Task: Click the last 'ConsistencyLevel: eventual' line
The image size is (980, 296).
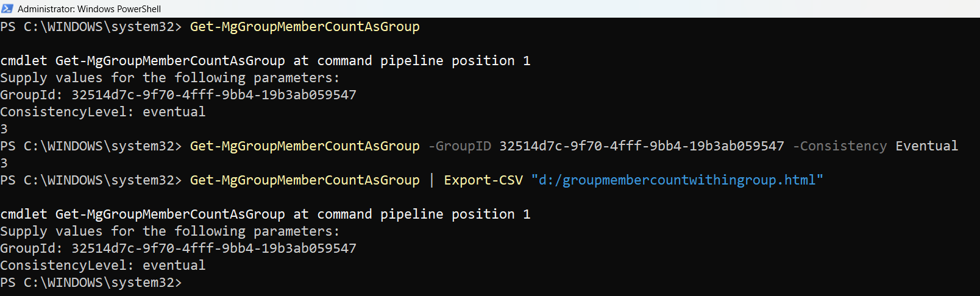Action: pos(102,266)
